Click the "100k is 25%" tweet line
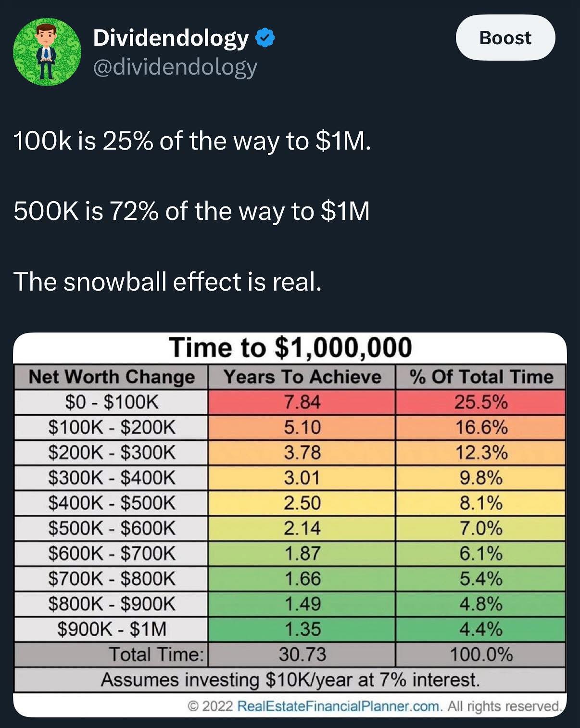580x728 pixels. pyautogui.click(x=192, y=141)
